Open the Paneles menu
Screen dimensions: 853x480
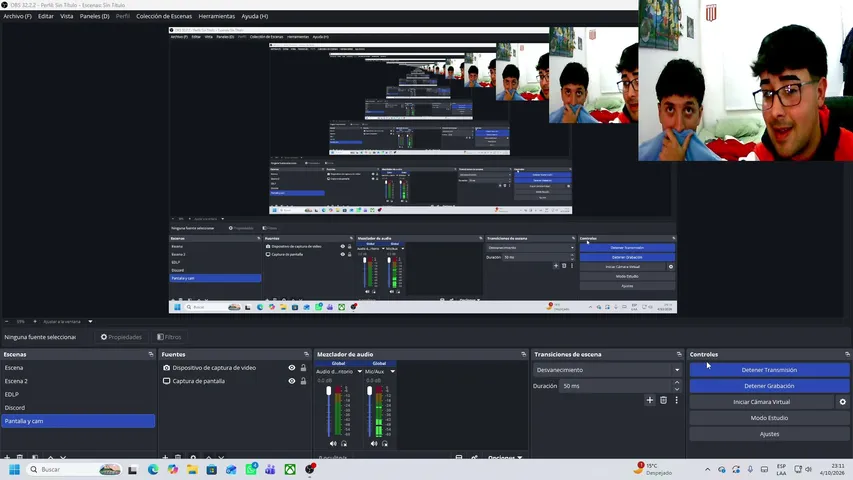pos(95,16)
